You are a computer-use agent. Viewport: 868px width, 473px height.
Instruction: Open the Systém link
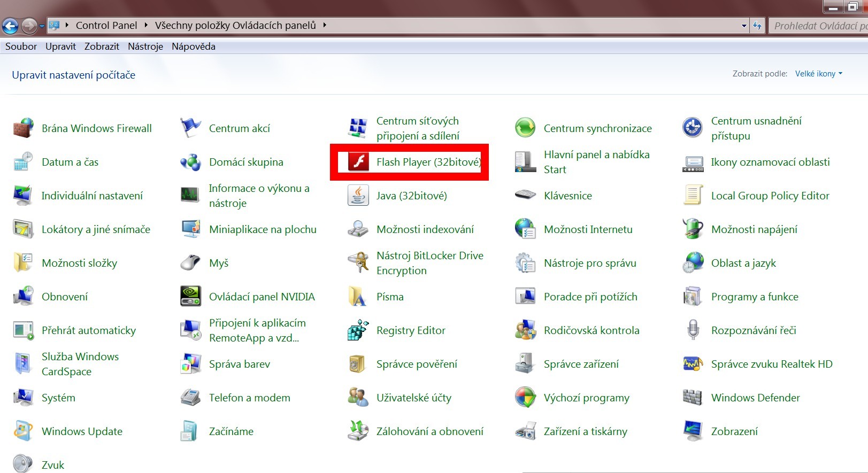click(58, 398)
